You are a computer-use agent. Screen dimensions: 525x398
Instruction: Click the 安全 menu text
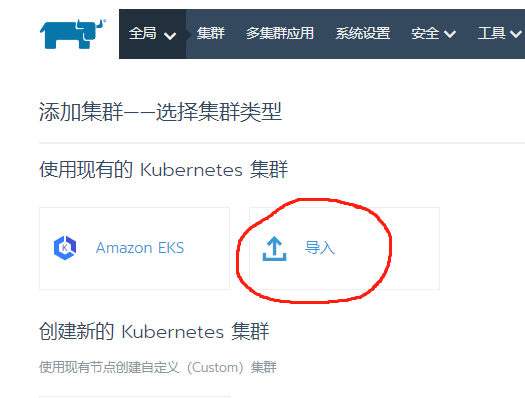click(x=425, y=33)
